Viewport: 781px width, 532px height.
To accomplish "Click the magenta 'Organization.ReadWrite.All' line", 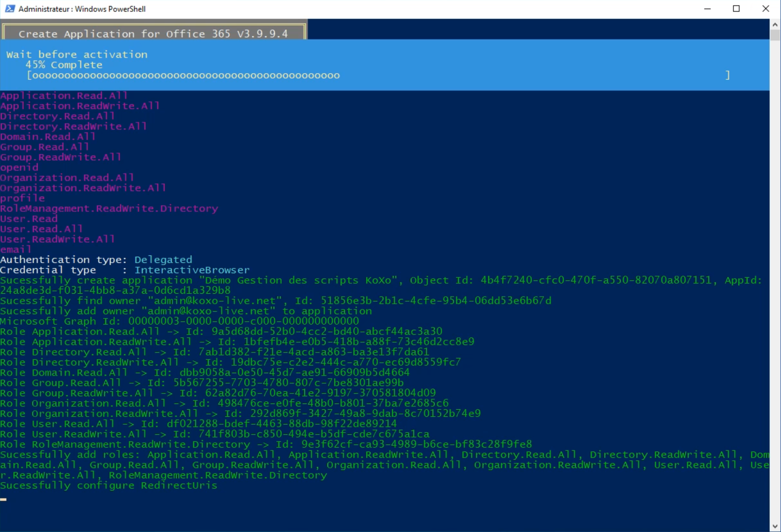I will [x=83, y=188].
